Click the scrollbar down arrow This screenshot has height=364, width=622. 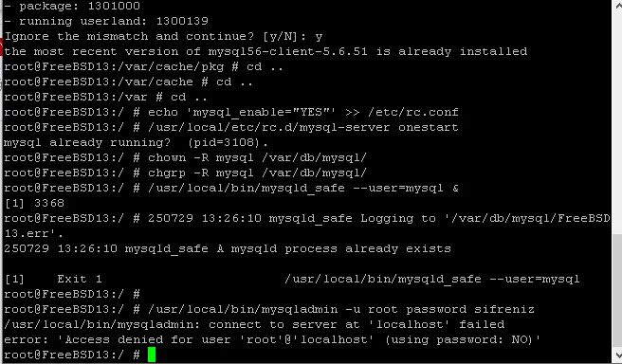point(617,355)
